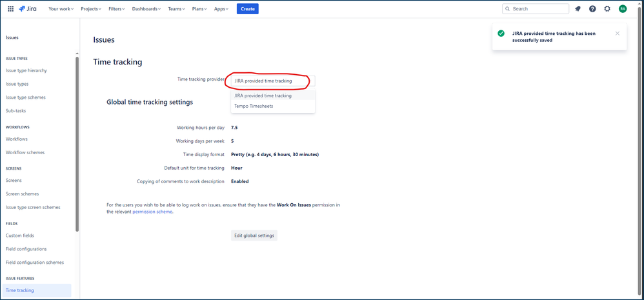
Task: Expand the Plans menu
Action: pos(199,8)
